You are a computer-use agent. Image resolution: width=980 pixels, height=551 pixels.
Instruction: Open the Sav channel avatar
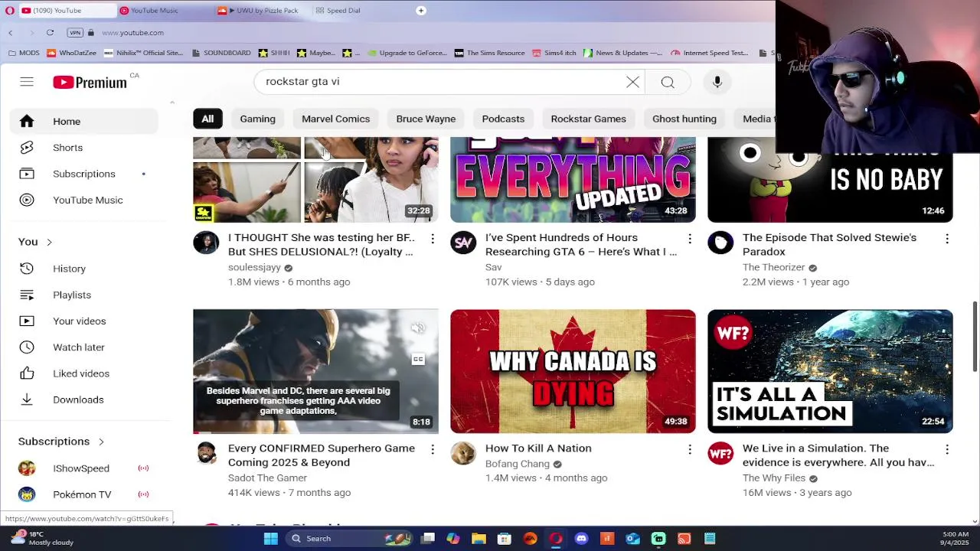tap(463, 243)
